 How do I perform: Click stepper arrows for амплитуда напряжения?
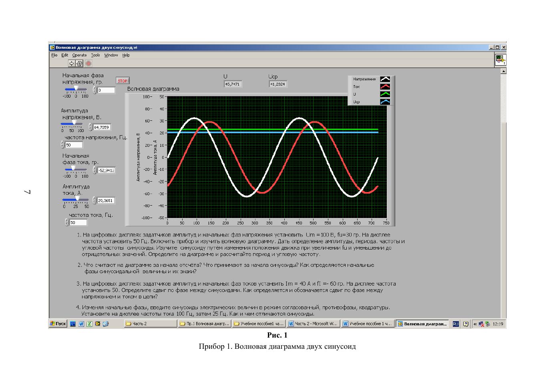pyautogui.click(x=90, y=127)
